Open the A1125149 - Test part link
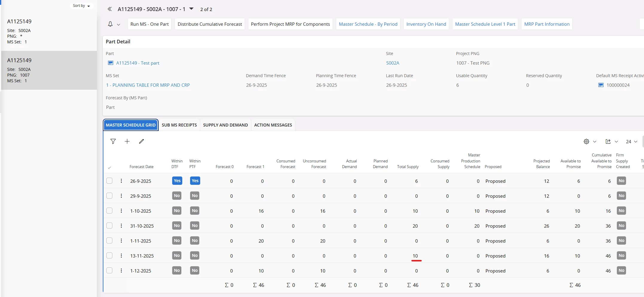The width and height of the screenshot is (644, 297). click(x=137, y=63)
